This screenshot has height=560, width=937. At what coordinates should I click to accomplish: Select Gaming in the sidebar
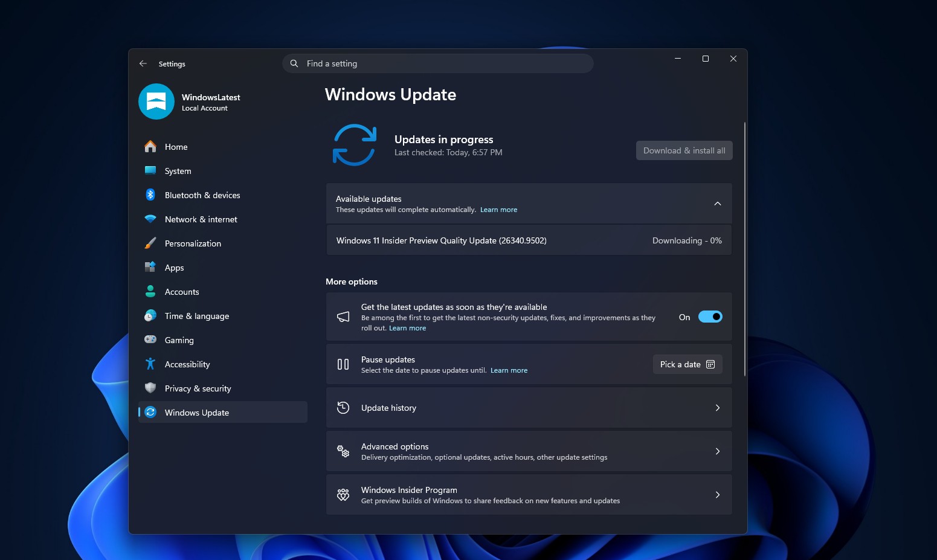(223, 340)
